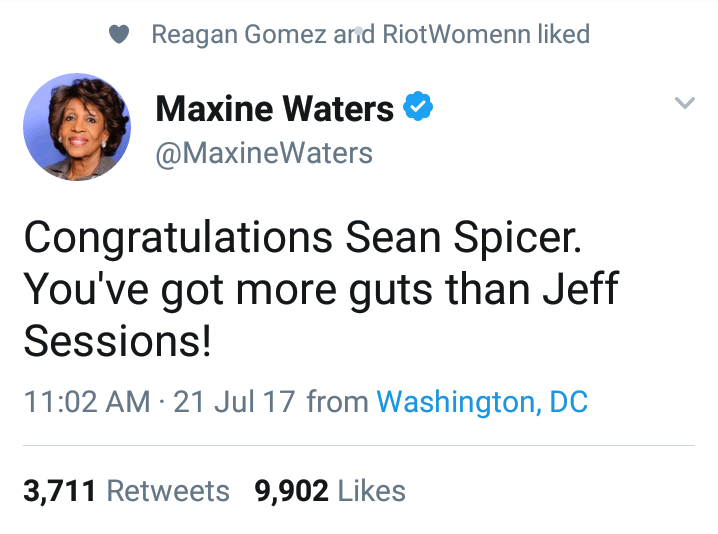Open the Washington, DC location link
The image size is (718, 534).
click(x=482, y=403)
